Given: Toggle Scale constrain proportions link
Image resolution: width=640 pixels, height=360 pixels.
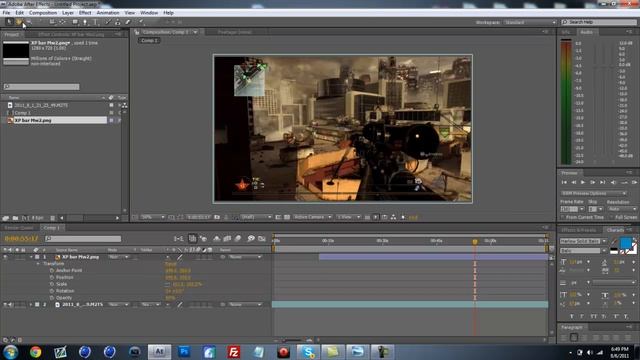Looking at the screenshot, I should click(168, 284).
